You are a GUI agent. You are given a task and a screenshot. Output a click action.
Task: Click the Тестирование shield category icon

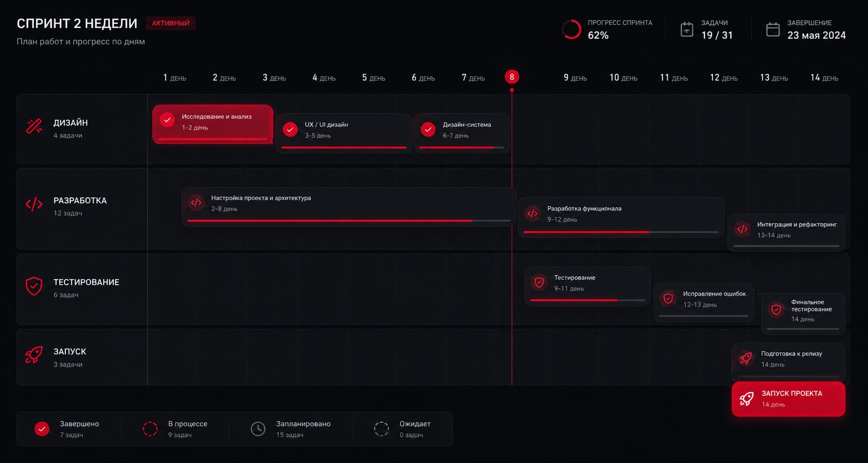[34, 286]
